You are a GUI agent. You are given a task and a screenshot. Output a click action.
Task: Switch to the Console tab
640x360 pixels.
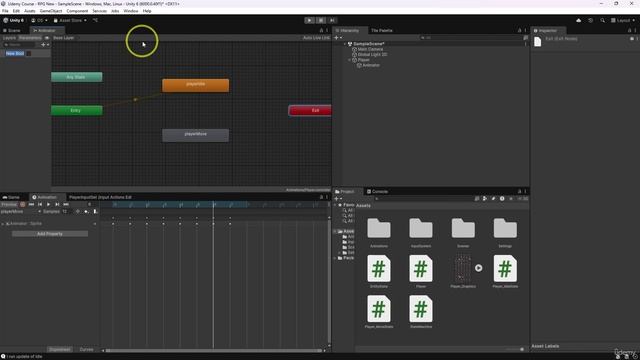click(x=377, y=191)
